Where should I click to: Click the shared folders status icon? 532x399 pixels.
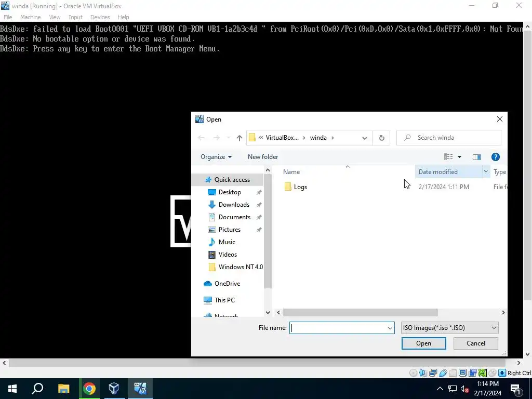[453, 373]
